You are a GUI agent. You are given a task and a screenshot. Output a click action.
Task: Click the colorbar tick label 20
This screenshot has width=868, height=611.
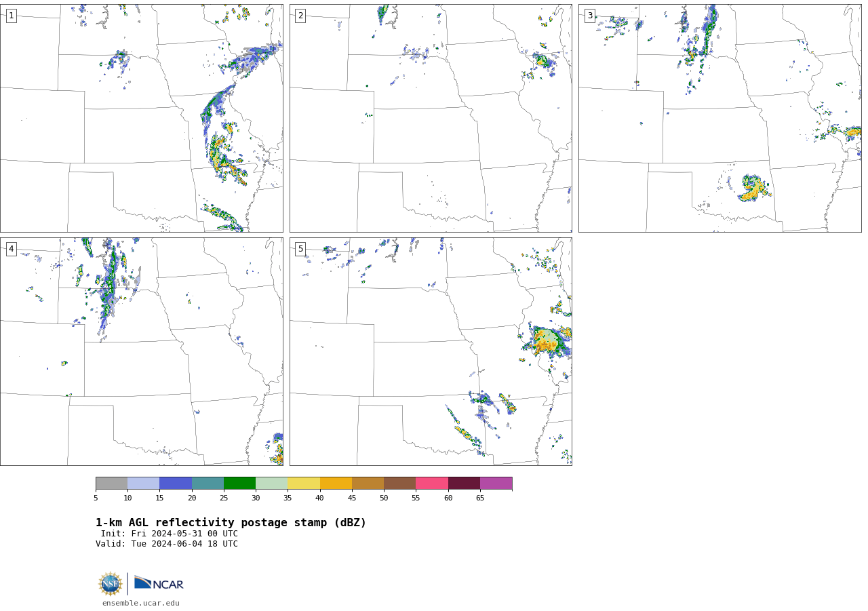[192, 498]
